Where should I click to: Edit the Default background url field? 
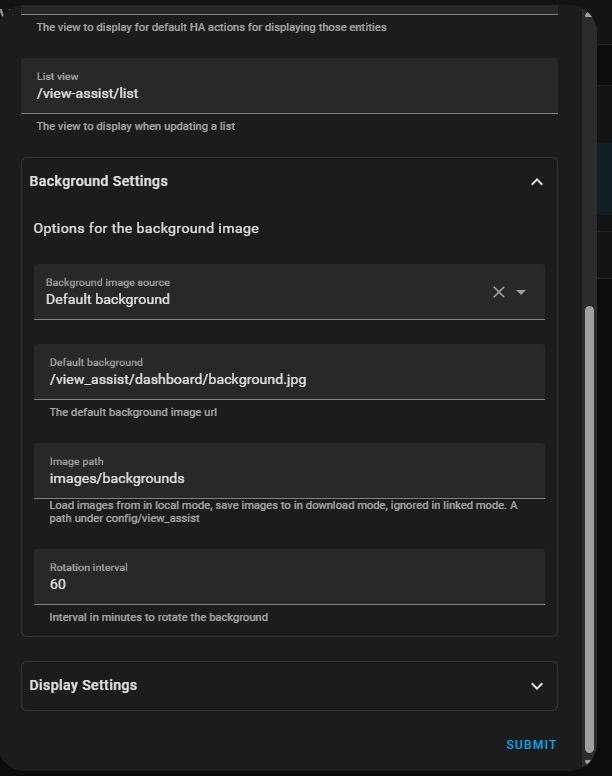point(289,372)
